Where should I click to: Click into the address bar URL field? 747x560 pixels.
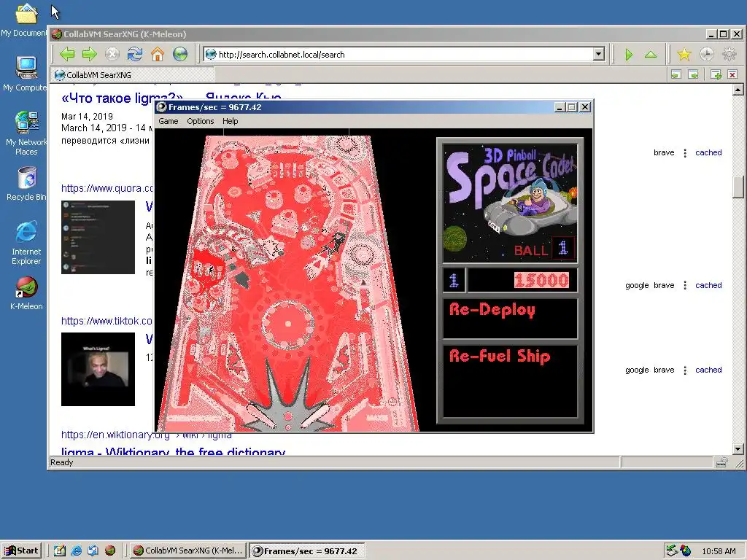pyautogui.click(x=405, y=54)
